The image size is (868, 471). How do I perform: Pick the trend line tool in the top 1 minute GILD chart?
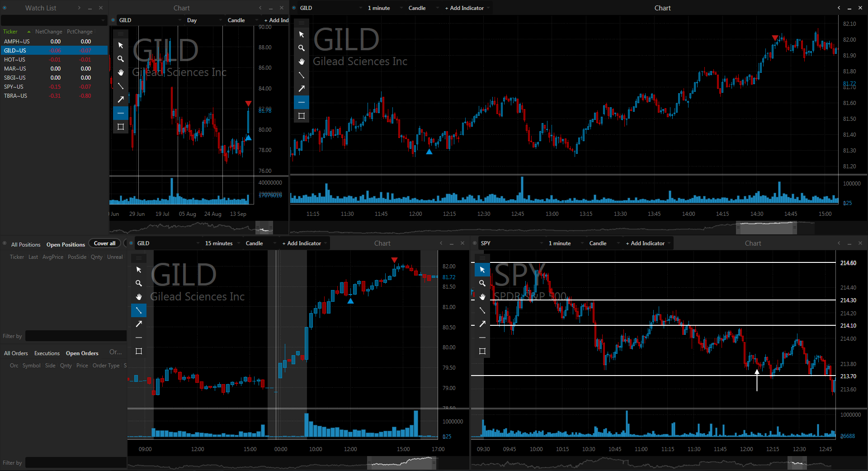tap(302, 75)
